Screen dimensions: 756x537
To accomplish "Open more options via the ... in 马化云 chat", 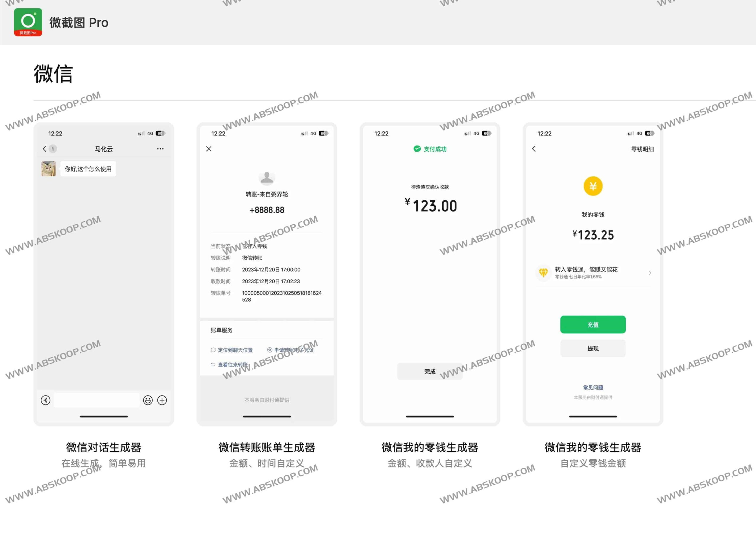I will tap(160, 149).
